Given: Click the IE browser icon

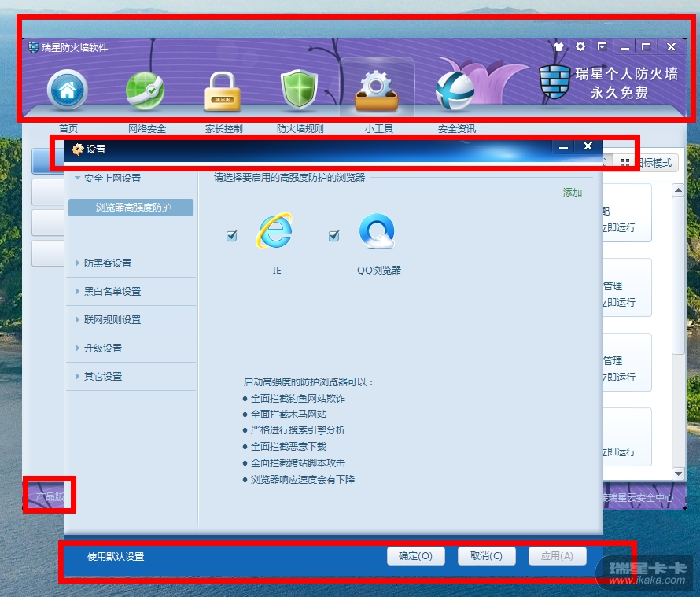Looking at the screenshot, I should pyautogui.click(x=274, y=230).
